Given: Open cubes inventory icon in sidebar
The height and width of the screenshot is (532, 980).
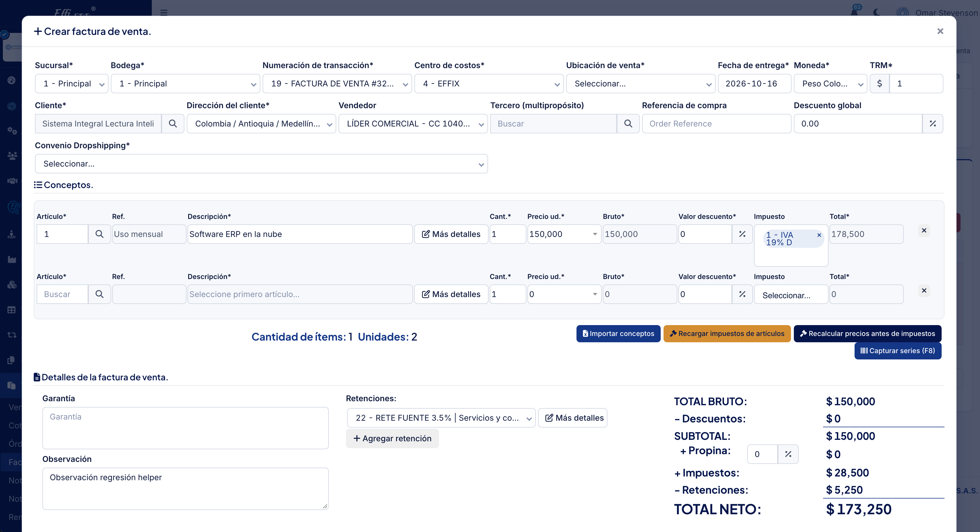Looking at the screenshot, I should point(12,284).
